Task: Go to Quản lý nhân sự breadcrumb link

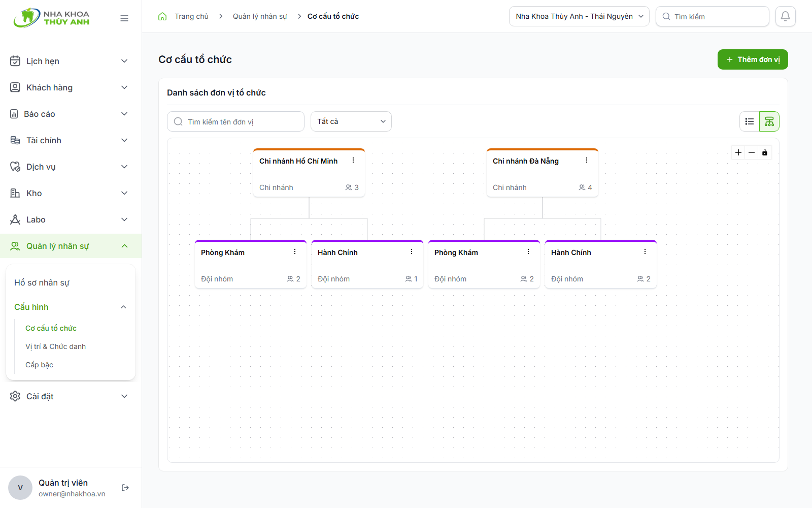Action: click(260, 16)
